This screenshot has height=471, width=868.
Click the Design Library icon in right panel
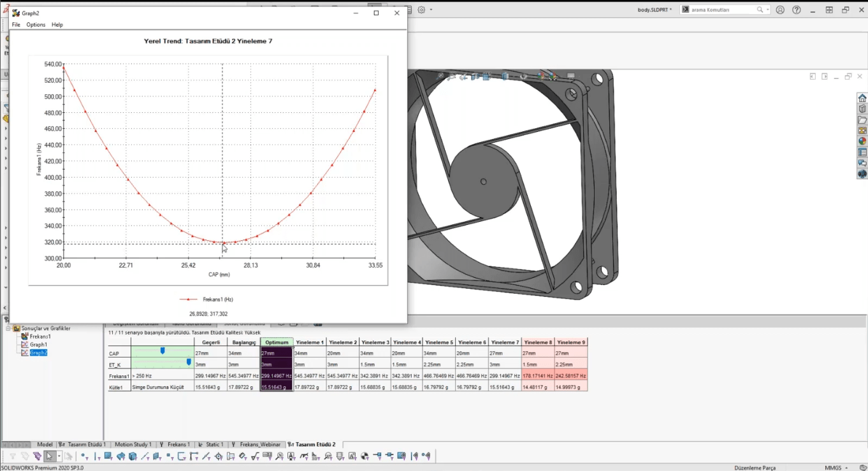point(862,108)
